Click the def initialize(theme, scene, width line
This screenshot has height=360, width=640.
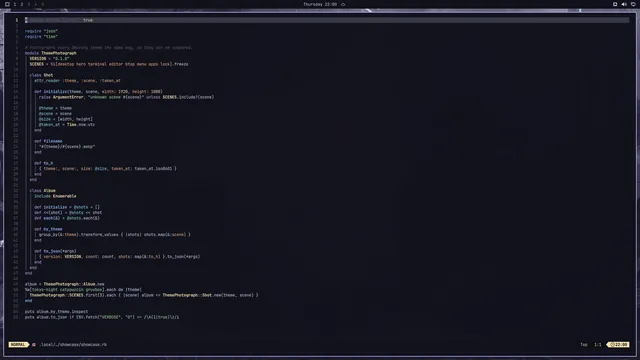pyautogui.click(x=98, y=91)
